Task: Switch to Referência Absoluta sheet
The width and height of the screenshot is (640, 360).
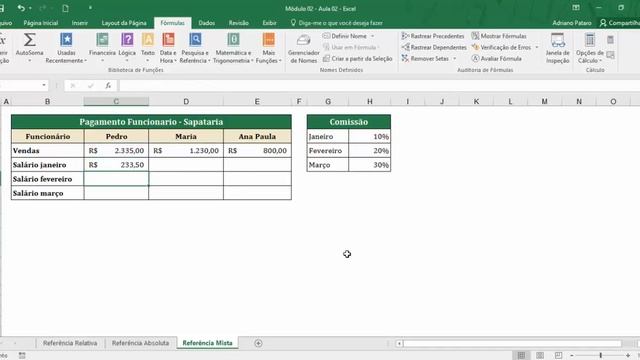Action: [140, 343]
